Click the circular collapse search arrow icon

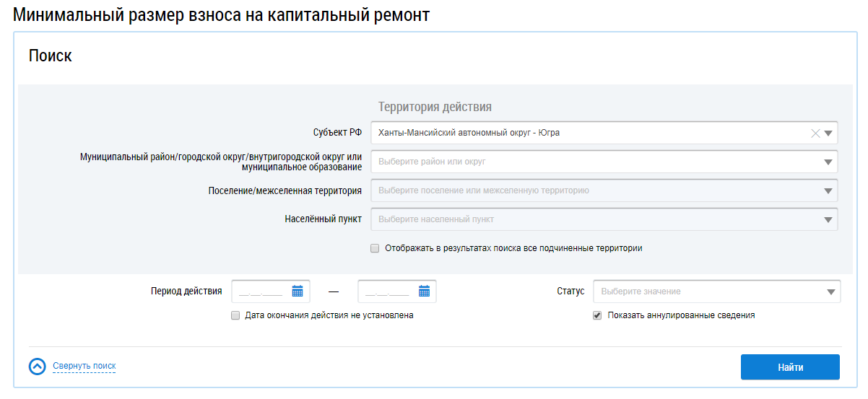(38, 367)
